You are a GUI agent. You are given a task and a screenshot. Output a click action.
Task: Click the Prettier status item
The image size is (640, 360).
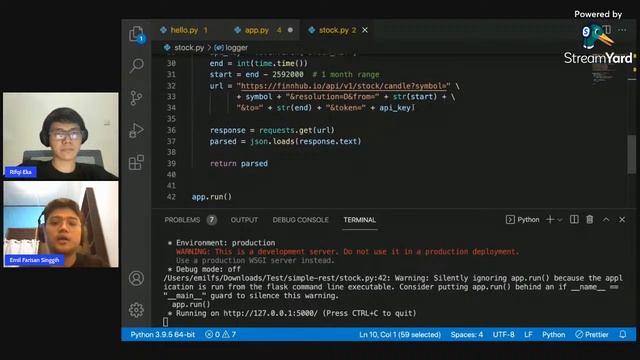click(591, 335)
